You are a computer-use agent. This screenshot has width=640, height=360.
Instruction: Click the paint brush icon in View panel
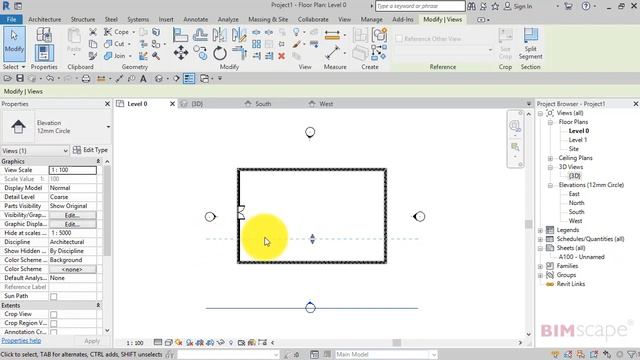click(x=297, y=44)
